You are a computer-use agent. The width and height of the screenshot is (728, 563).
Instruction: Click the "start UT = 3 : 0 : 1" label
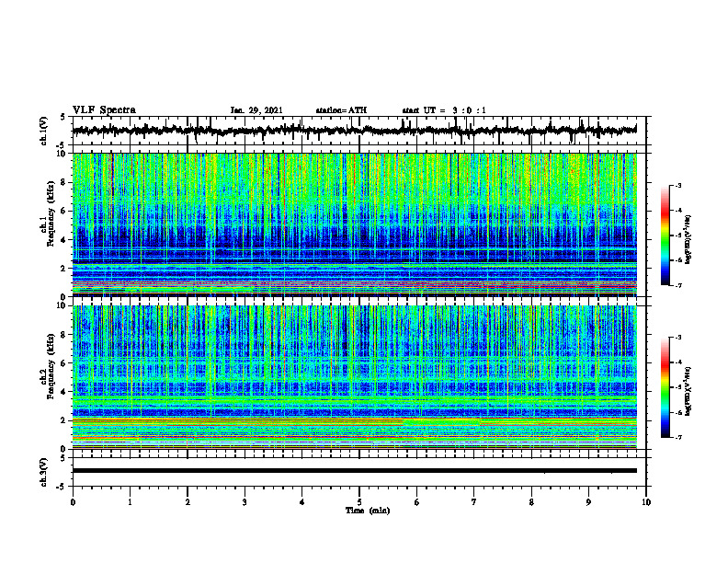pos(444,110)
